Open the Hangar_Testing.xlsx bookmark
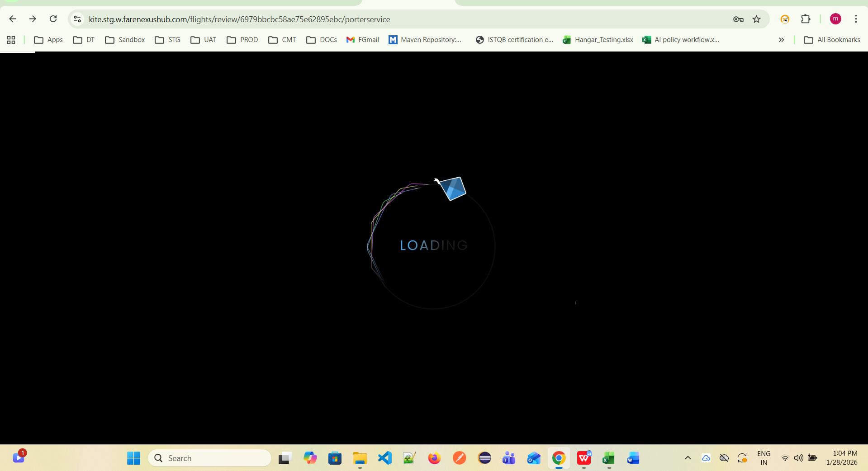868x471 pixels. (x=598, y=40)
